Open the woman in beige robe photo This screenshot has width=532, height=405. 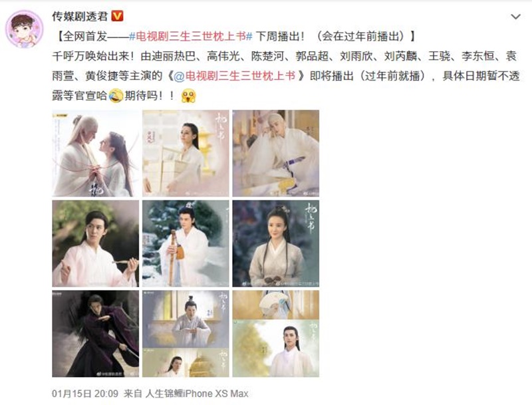point(276,243)
